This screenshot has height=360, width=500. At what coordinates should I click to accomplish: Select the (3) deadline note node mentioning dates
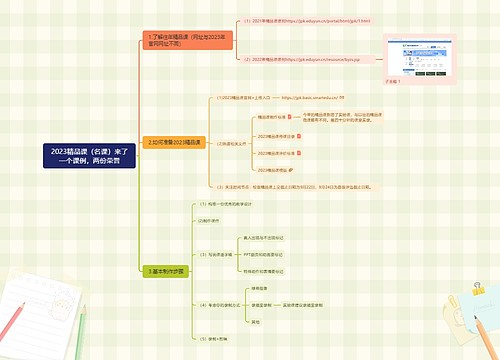click(x=294, y=187)
